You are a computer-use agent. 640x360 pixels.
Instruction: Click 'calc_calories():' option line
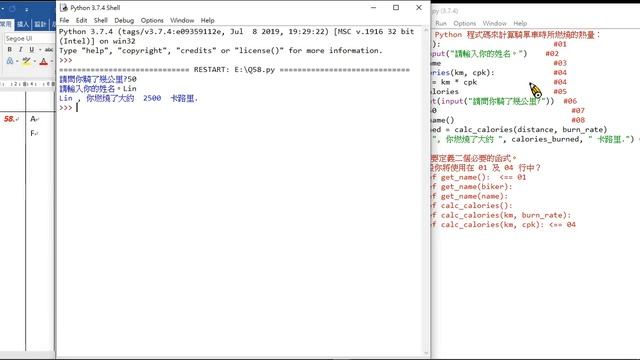click(x=476, y=206)
